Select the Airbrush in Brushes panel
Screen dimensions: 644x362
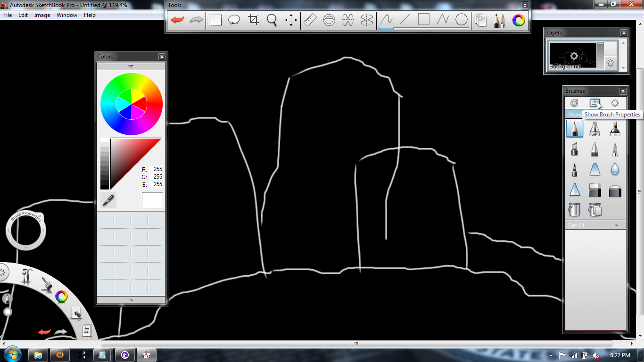(595, 129)
